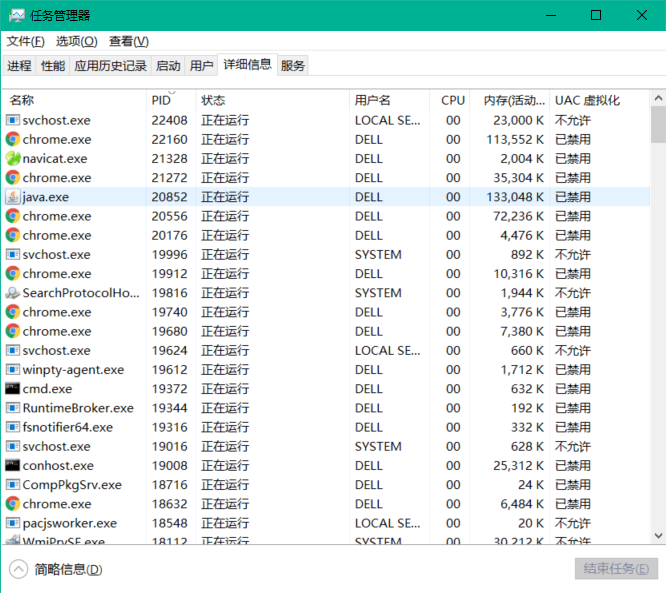Open the 选项(O) menu
Viewport: 666px width, 593px height.
(77, 41)
